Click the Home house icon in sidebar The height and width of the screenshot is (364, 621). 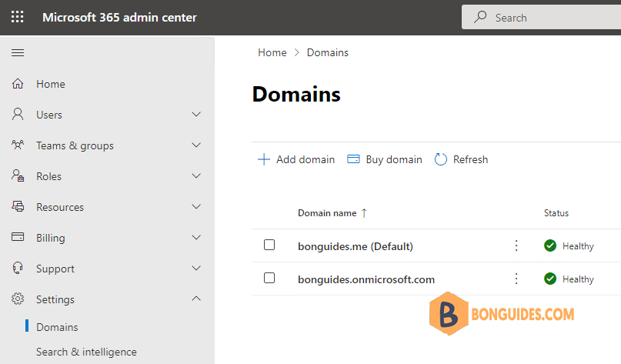click(x=18, y=84)
